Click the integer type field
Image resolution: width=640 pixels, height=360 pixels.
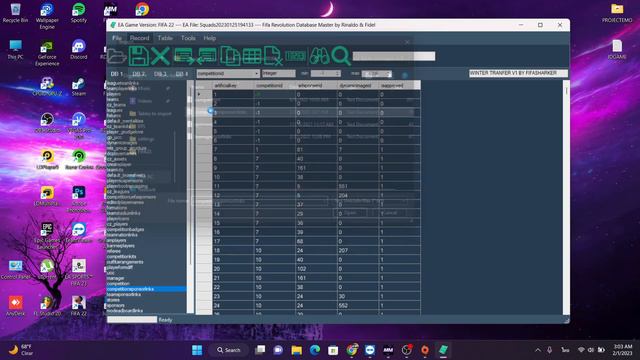(x=279, y=73)
